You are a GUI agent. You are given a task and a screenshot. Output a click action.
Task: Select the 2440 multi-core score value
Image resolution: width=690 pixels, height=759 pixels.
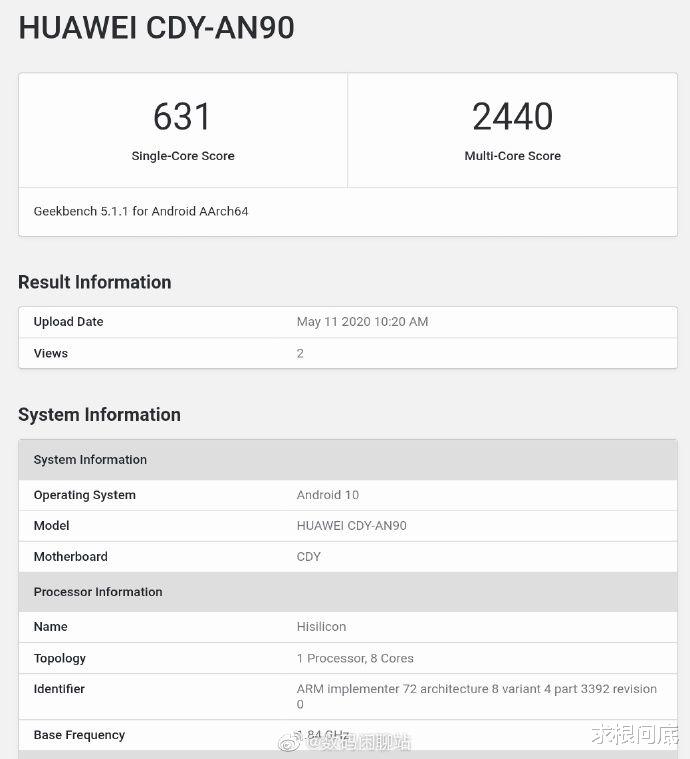pyautogui.click(x=512, y=117)
